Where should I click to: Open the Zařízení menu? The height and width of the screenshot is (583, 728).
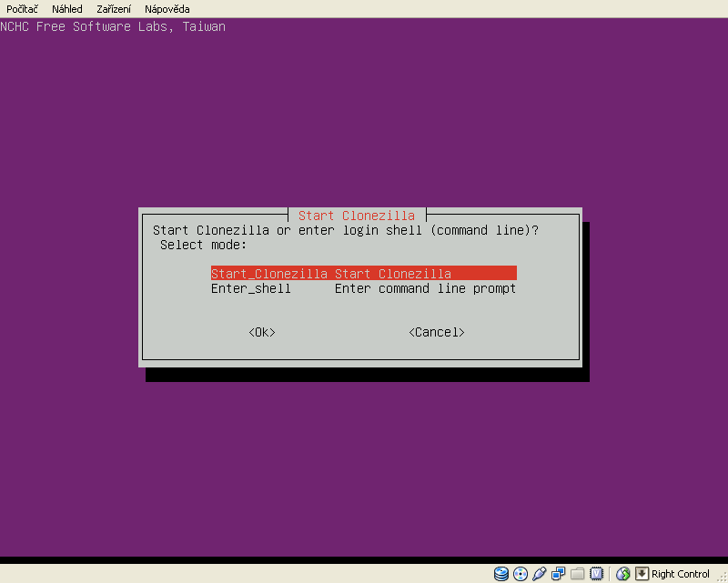point(114,9)
